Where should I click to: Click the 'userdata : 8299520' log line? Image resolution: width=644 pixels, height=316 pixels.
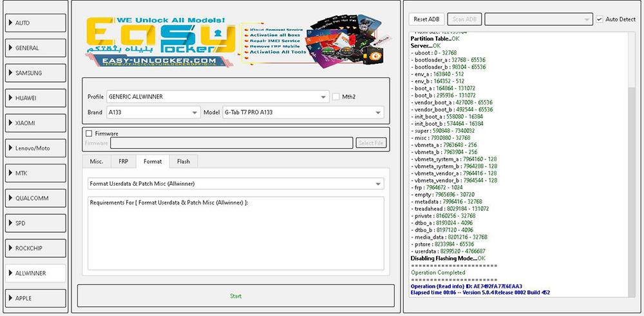click(x=448, y=252)
